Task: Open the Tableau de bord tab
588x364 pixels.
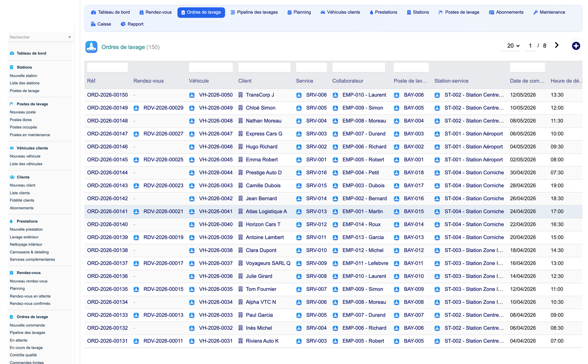Action: point(110,12)
